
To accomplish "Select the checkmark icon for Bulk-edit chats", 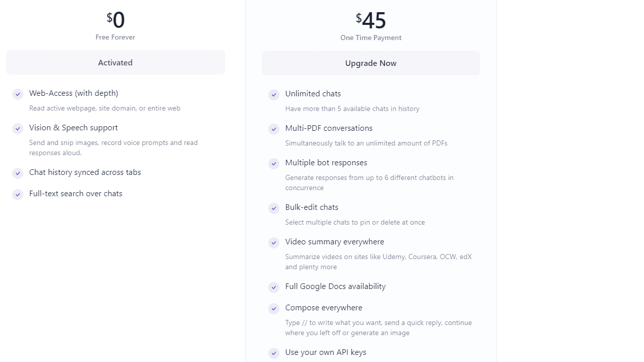I will [x=274, y=208].
